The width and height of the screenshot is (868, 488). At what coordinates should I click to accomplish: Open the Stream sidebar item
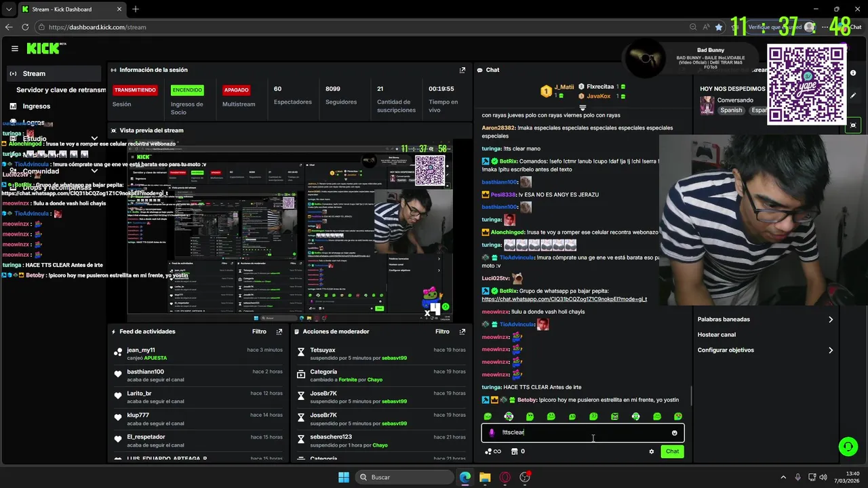pyautogui.click(x=55, y=73)
